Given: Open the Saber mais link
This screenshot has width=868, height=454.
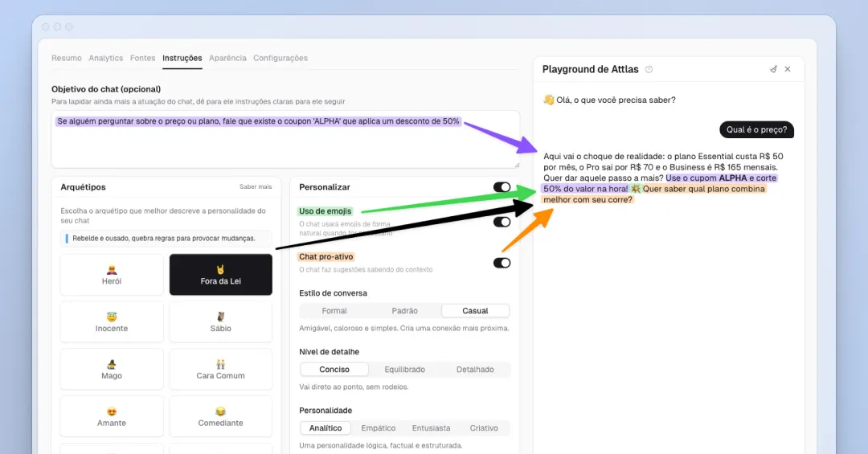Looking at the screenshot, I should click(x=256, y=187).
